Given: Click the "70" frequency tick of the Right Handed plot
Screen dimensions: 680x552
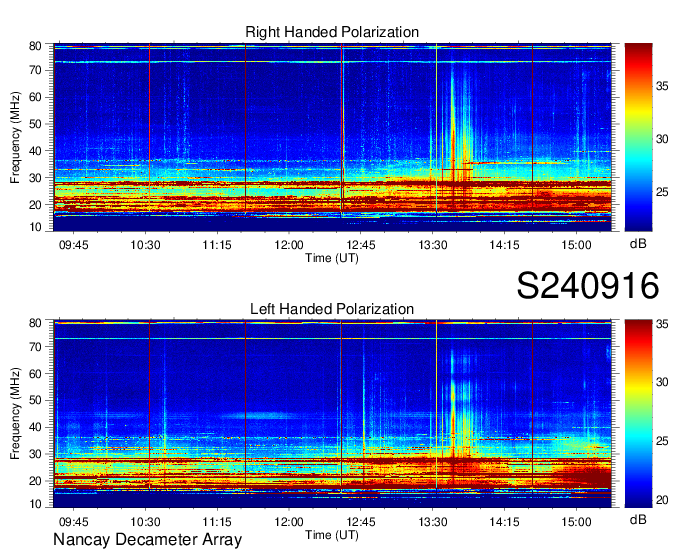Looking at the screenshot, I should click(35, 70).
